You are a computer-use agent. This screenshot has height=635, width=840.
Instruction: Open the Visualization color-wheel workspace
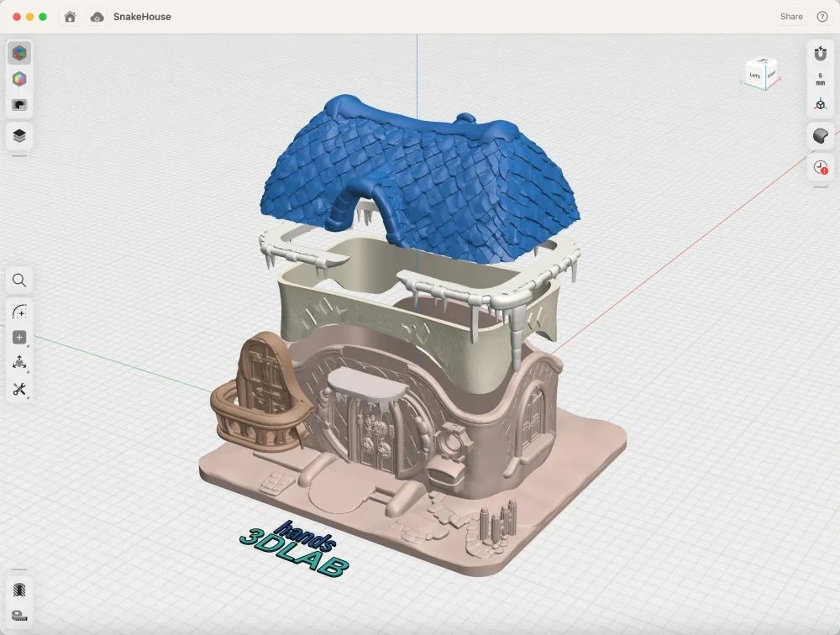click(x=19, y=79)
